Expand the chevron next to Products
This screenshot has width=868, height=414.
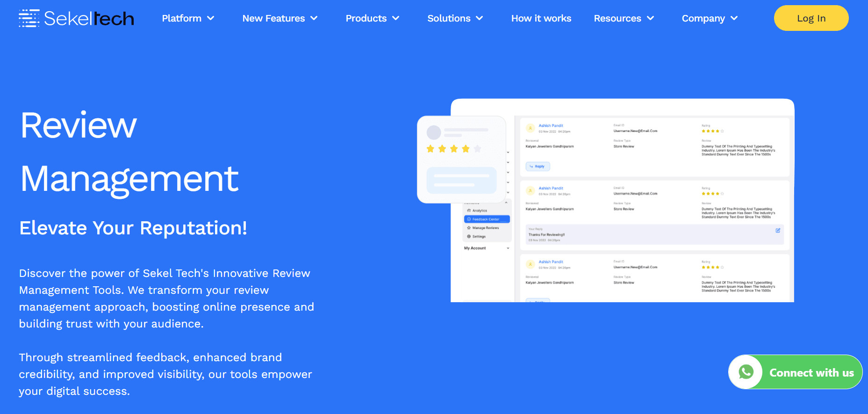396,18
